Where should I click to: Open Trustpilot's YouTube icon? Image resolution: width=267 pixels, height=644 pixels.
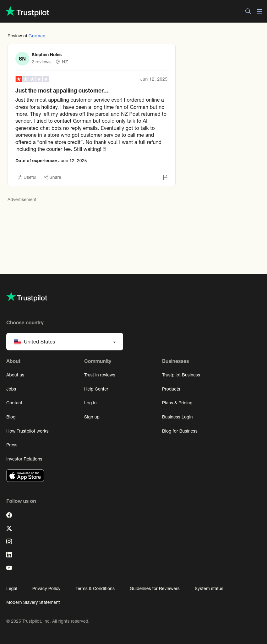9,568
